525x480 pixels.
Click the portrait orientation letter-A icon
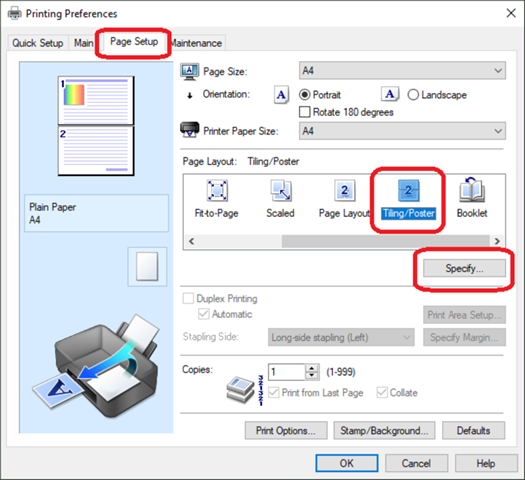(x=281, y=95)
